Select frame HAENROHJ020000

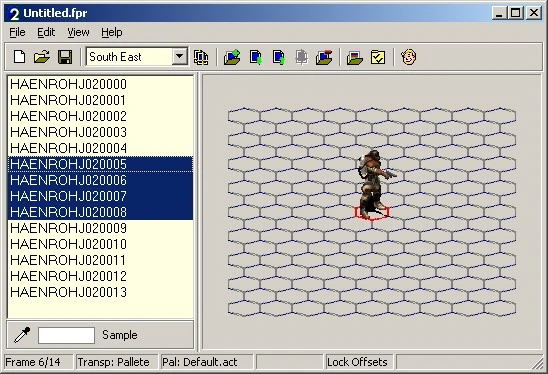[100, 84]
